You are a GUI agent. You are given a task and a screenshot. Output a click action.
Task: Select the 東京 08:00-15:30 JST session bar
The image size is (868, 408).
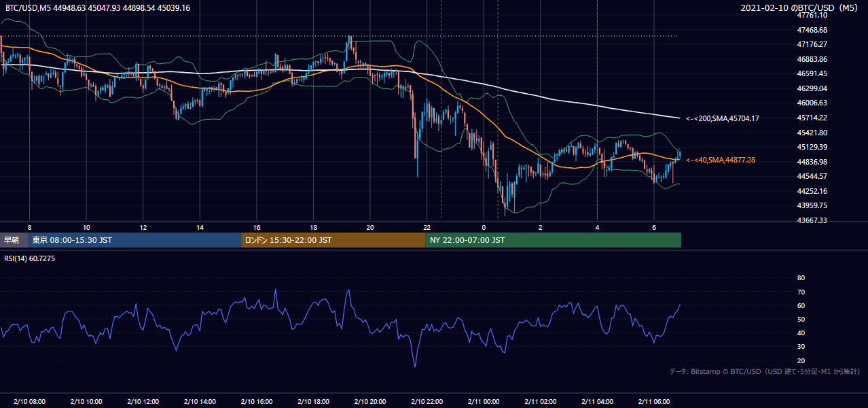point(135,240)
